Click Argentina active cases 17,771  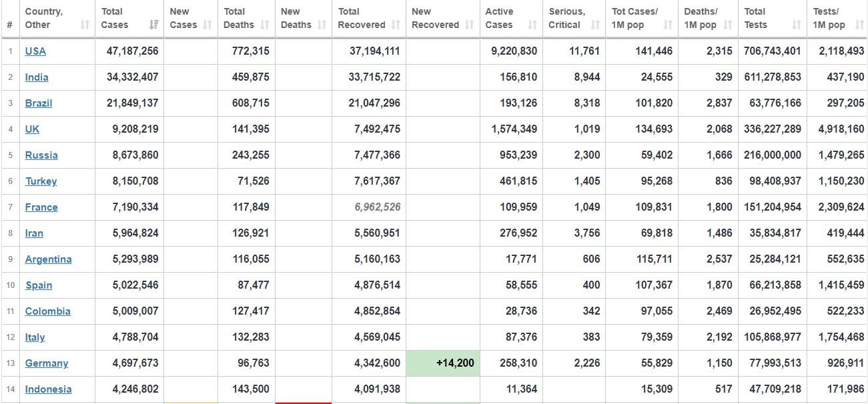(x=522, y=259)
